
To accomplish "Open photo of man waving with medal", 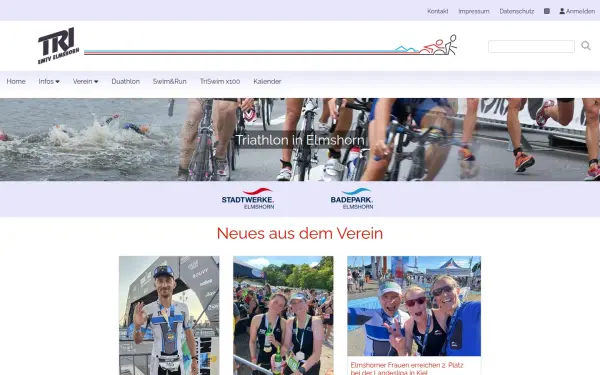I will (x=169, y=315).
